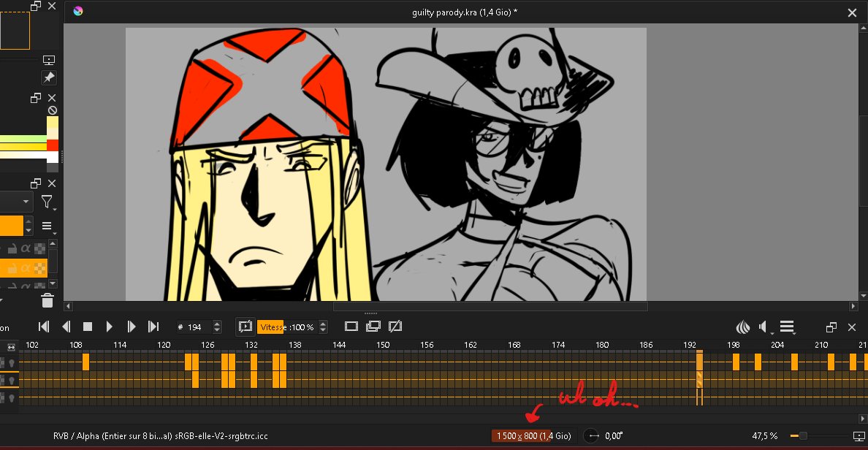868x450 pixels.
Task: Open the animation settings hamburger menu
Action: pyautogui.click(x=787, y=327)
